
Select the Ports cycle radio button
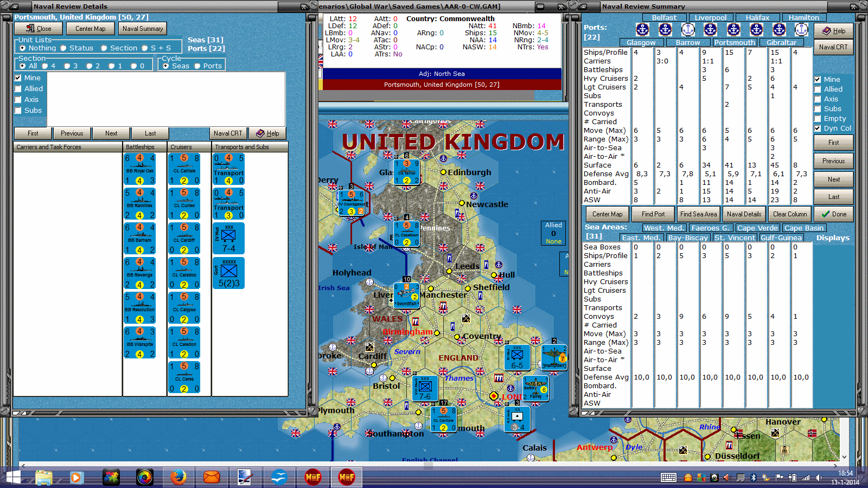(x=197, y=66)
